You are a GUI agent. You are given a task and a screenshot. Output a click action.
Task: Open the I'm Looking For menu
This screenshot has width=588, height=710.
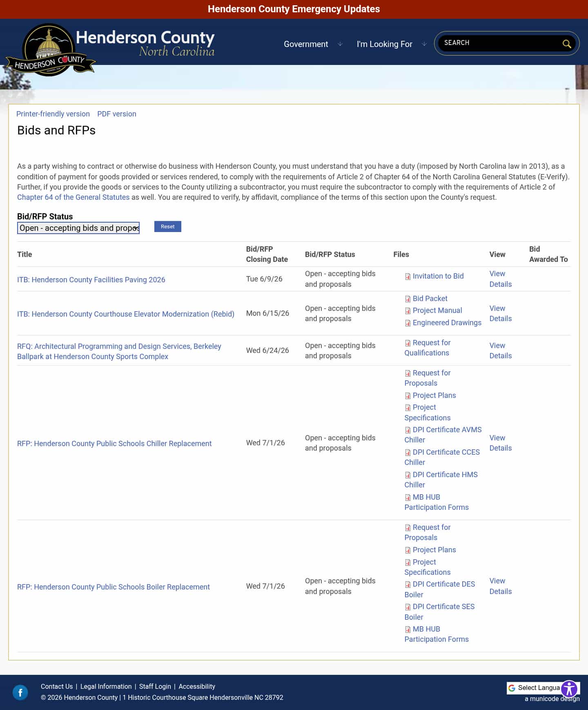[x=384, y=44]
